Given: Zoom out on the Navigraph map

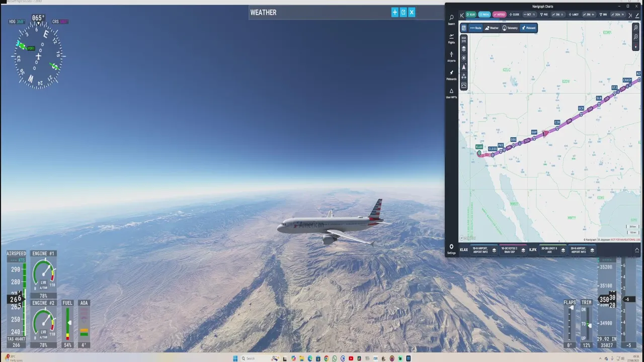Looking at the screenshot, I should pyautogui.click(x=636, y=37).
